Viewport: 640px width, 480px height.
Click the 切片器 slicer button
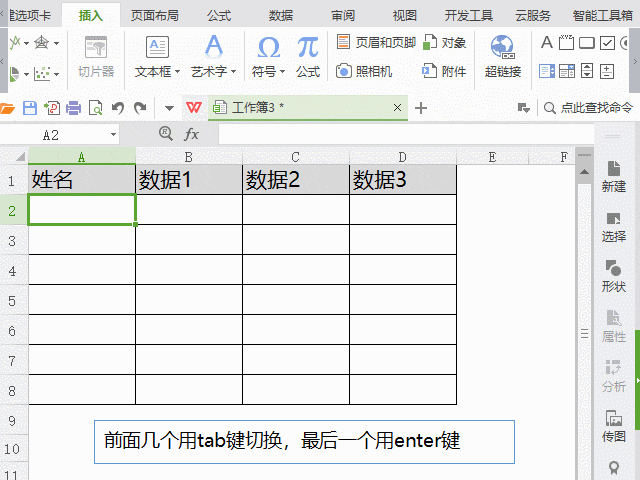(x=96, y=56)
